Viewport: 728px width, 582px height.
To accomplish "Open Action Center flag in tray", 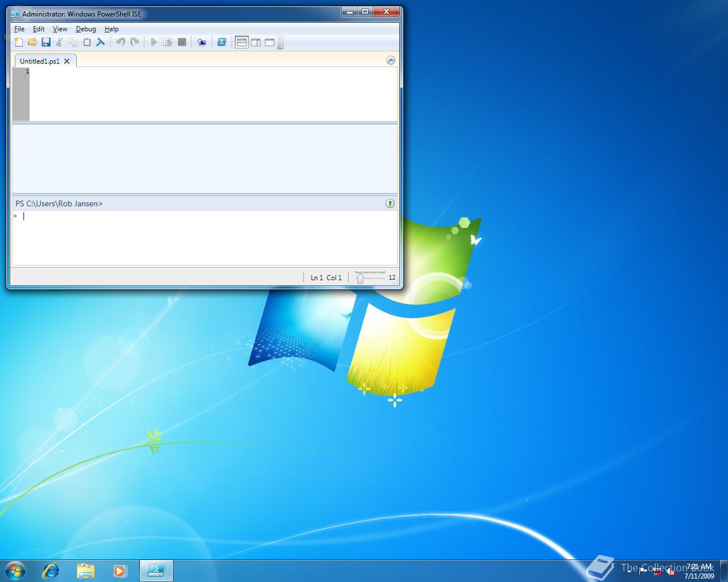I will click(x=643, y=572).
